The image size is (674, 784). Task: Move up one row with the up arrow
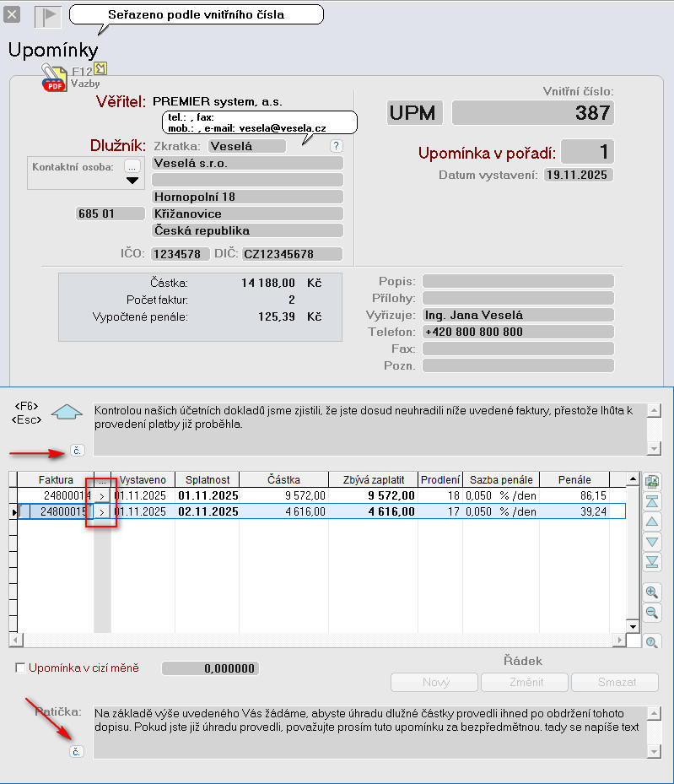[x=652, y=522]
